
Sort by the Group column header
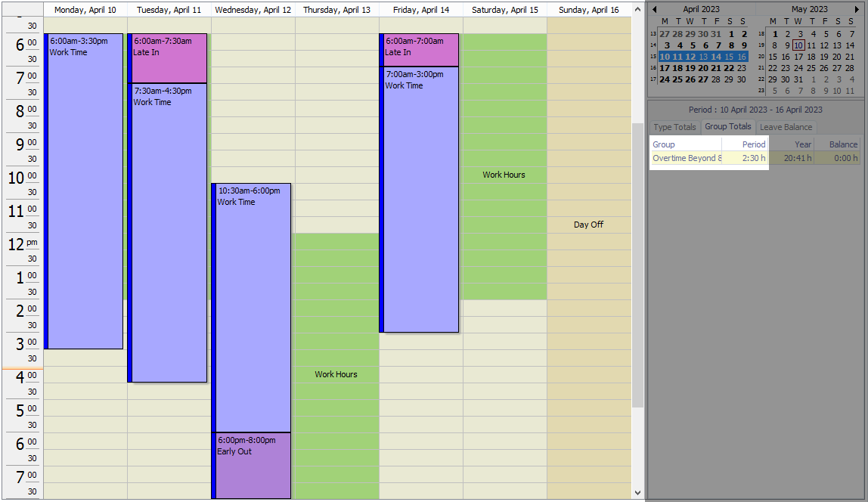pyautogui.click(x=685, y=144)
